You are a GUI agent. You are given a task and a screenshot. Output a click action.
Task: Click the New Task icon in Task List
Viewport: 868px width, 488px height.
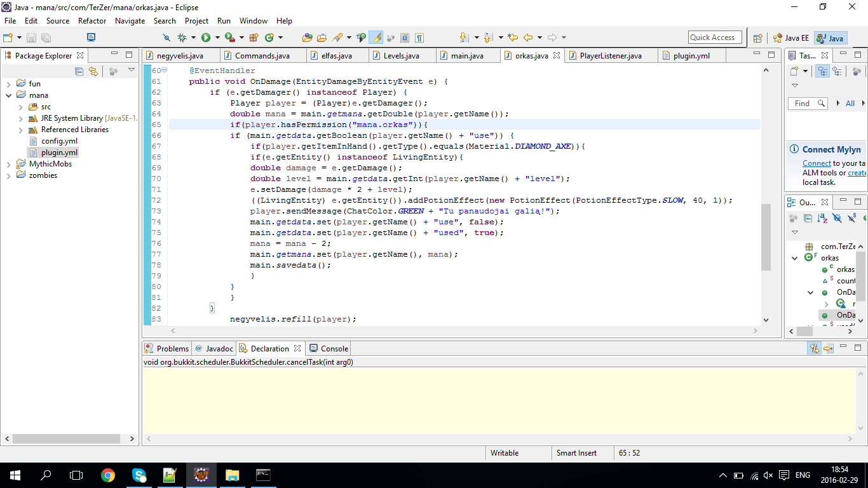coord(794,71)
